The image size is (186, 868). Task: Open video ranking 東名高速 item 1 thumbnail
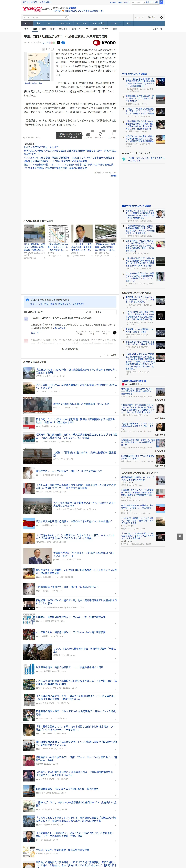160,301
